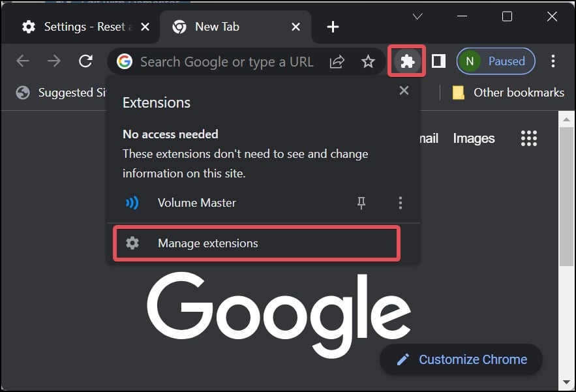Open more actions for Volume Master

(400, 202)
